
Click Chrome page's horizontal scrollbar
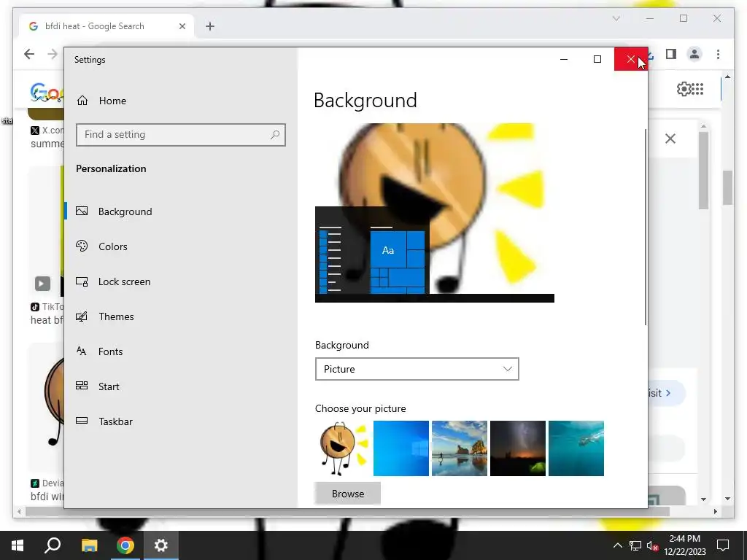tap(348, 512)
